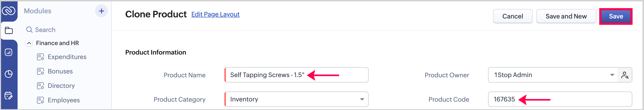Viewport: 644px width, 110px height.
Task: Open the Expenditures module
Action: (x=67, y=57)
